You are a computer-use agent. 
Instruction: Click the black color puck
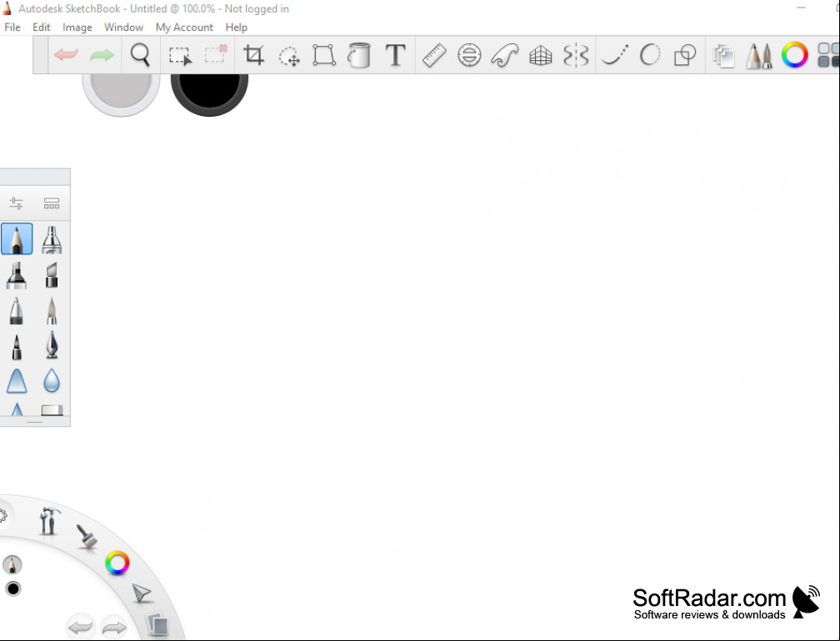[209, 94]
